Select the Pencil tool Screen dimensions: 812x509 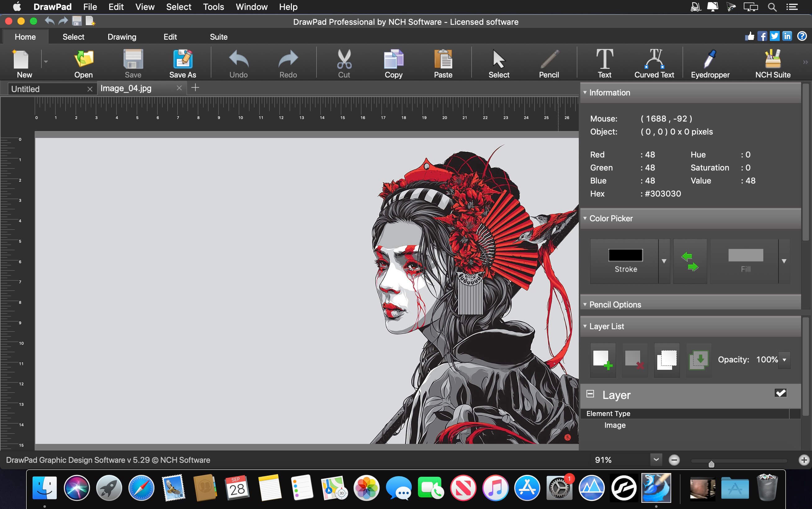coord(548,63)
